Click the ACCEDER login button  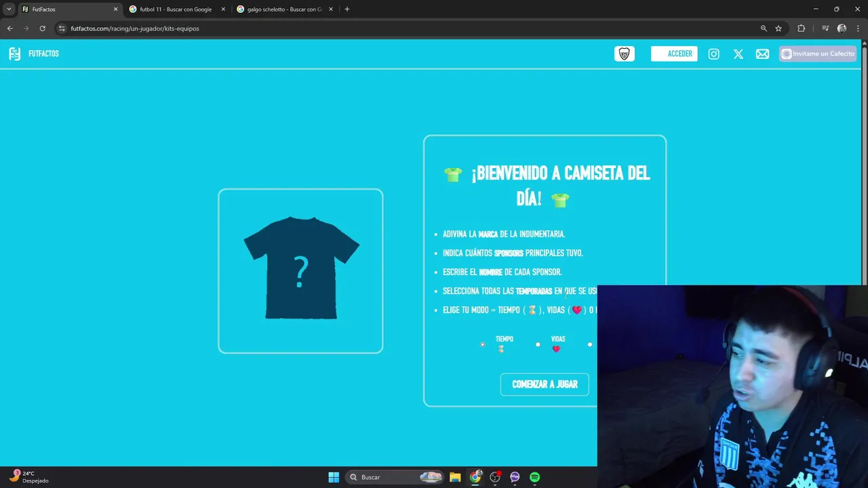[674, 54]
